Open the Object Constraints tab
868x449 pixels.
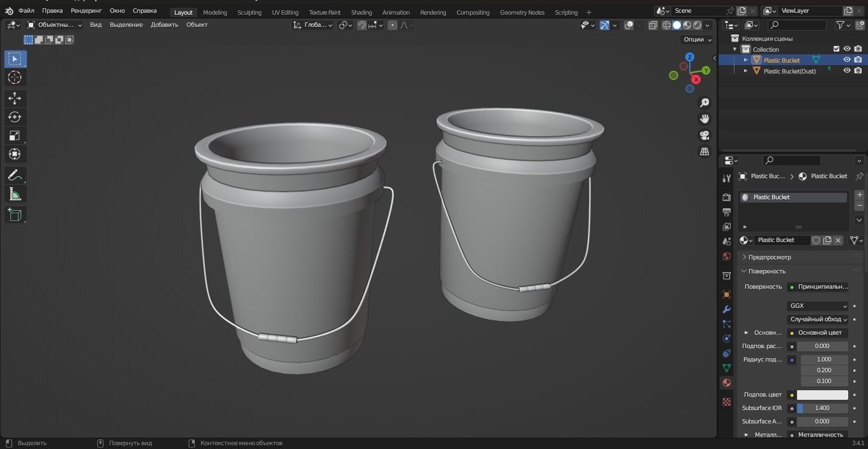[726, 353]
